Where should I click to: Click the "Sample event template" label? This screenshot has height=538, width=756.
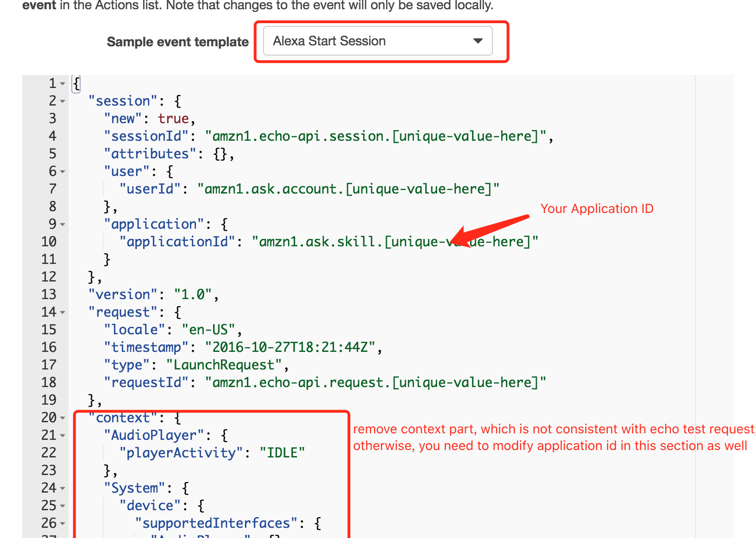[x=178, y=42]
